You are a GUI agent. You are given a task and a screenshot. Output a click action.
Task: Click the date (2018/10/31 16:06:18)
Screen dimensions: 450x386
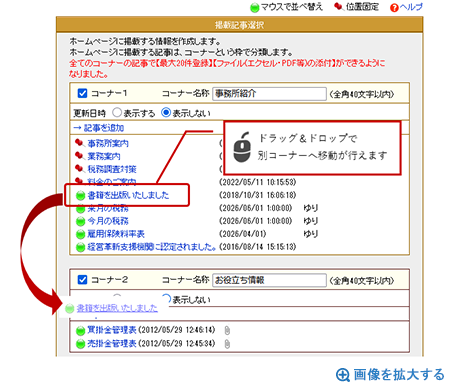[257, 195]
